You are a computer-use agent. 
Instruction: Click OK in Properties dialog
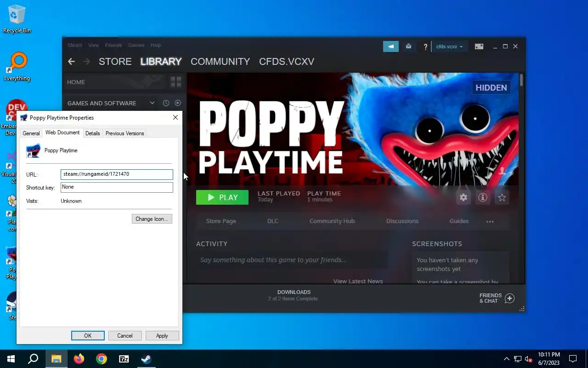click(x=88, y=336)
